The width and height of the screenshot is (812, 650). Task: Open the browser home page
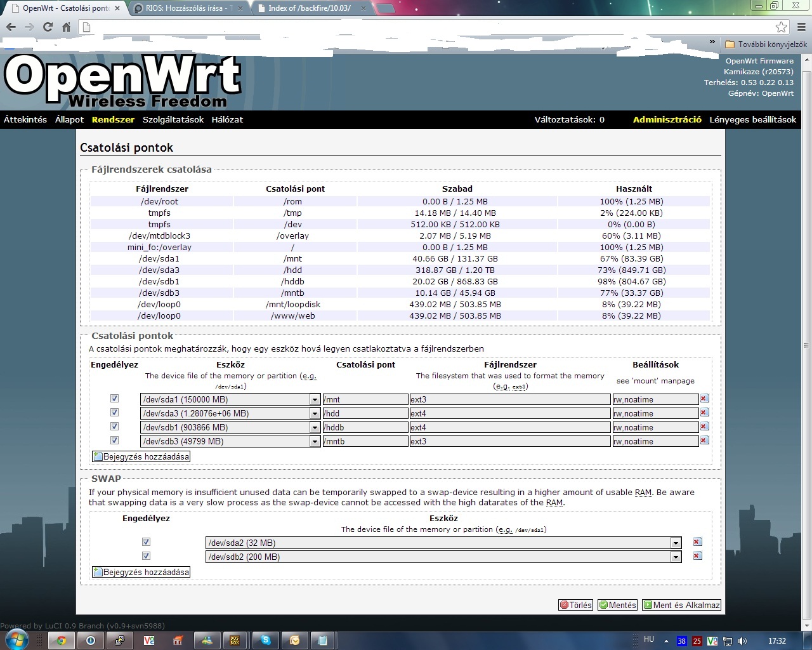tap(66, 27)
